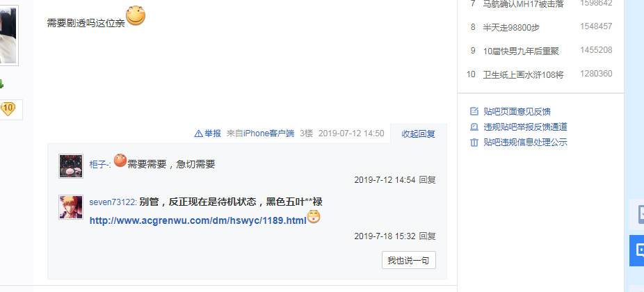Open 柜子- user profile name

pyautogui.click(x=99, y=165)
